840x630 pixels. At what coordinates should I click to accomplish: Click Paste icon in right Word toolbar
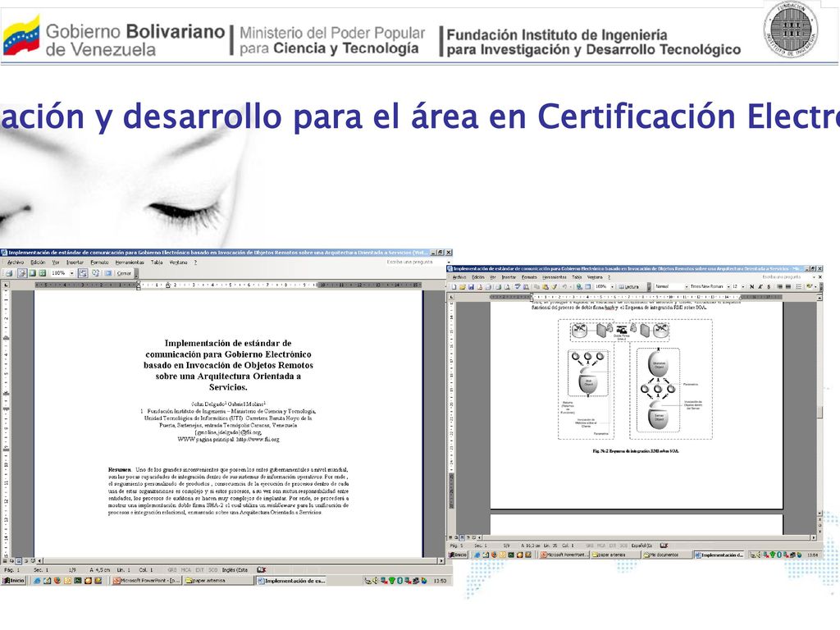[x=546, y=286]
